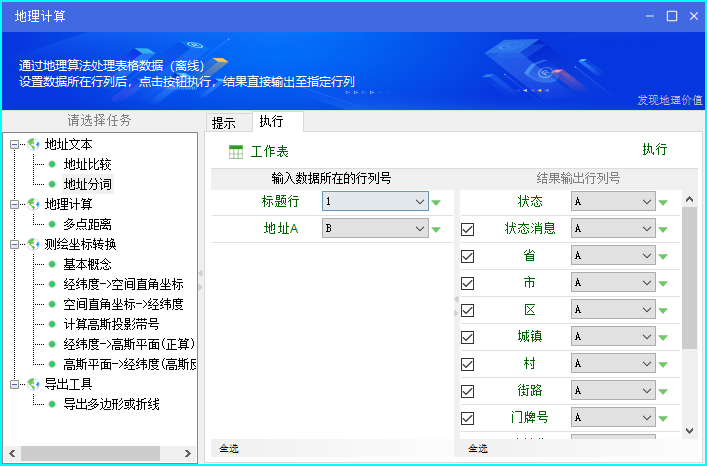Image resolution: width=707 pixels, height=466 pixels.
Task: Click the task tree horizontal scrollbar thumb
Action: coord(90,453)
